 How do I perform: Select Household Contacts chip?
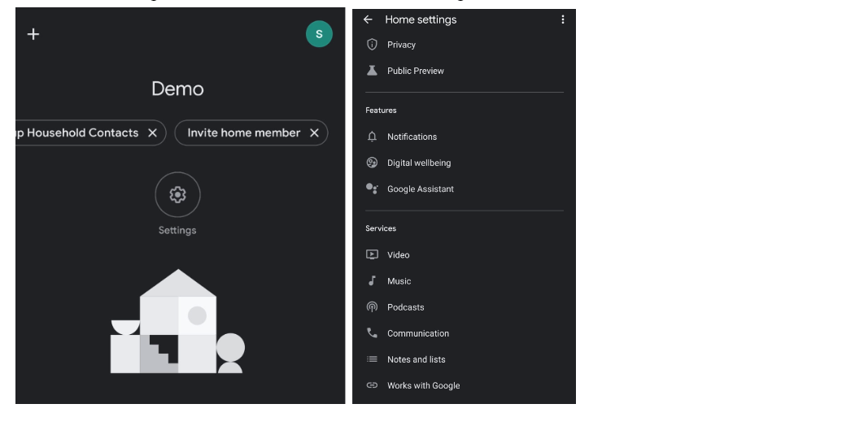point(77,132)
